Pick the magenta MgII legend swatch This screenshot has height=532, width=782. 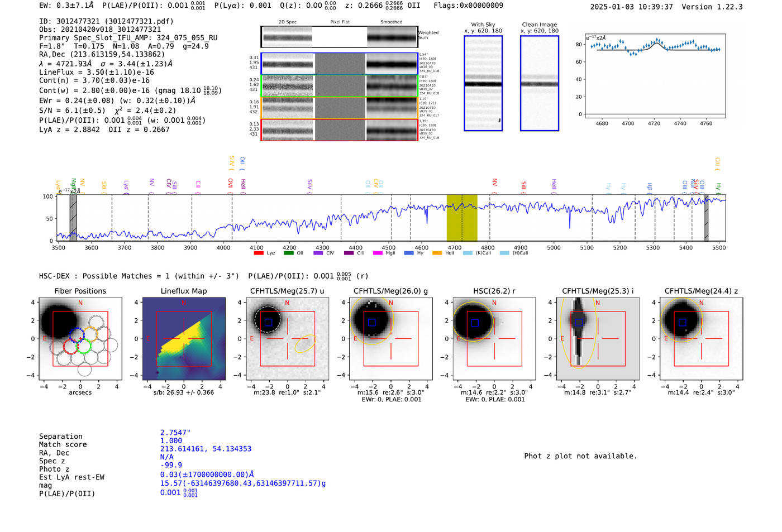[378, 253]
